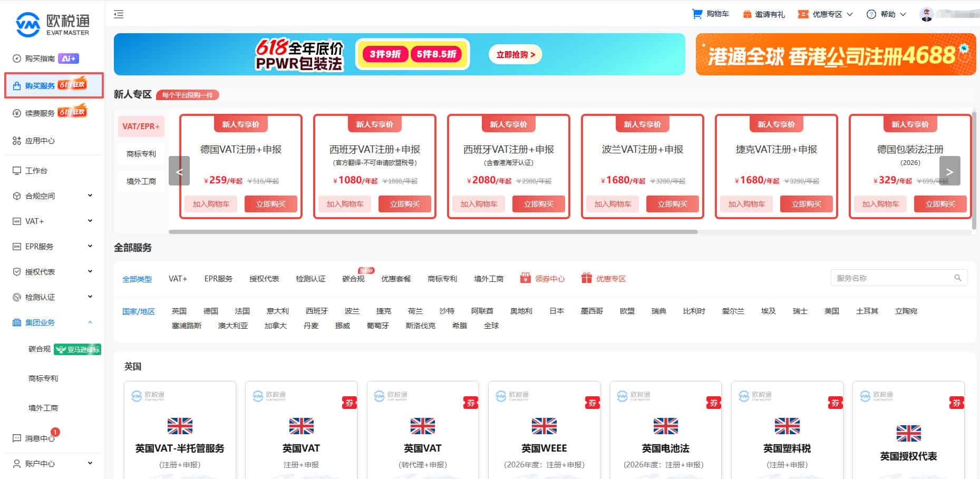Click the 欧税通 EVAT MASTER logo

[x=52, y=24]
